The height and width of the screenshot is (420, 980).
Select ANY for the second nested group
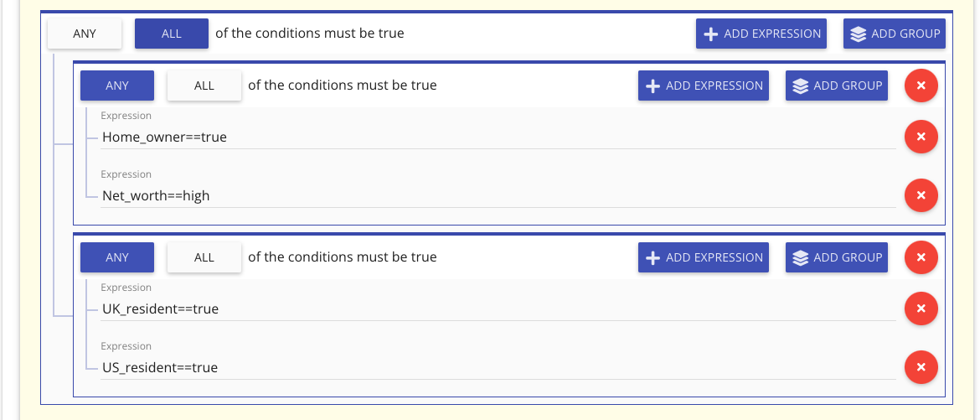coord(117,257)
